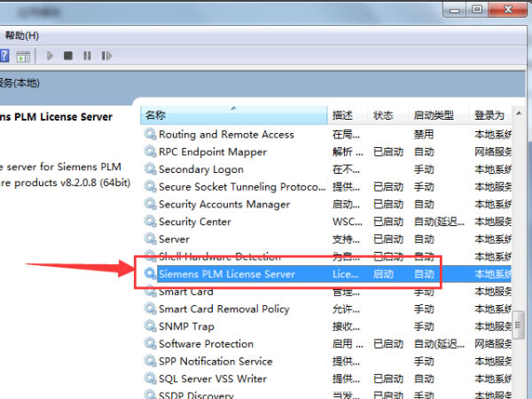532x399 pixels.
Task: Click gear icon beside Siemens PLM License Server
Action: coord(150,273)
